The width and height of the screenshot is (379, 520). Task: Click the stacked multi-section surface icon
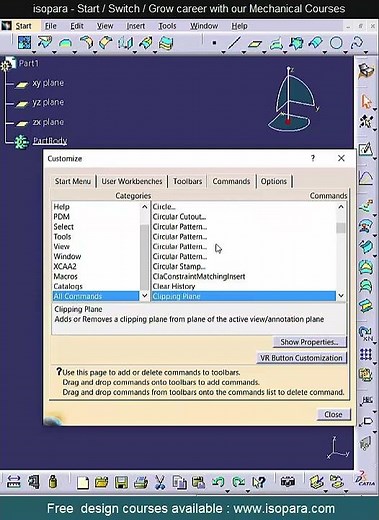(166, 43)
